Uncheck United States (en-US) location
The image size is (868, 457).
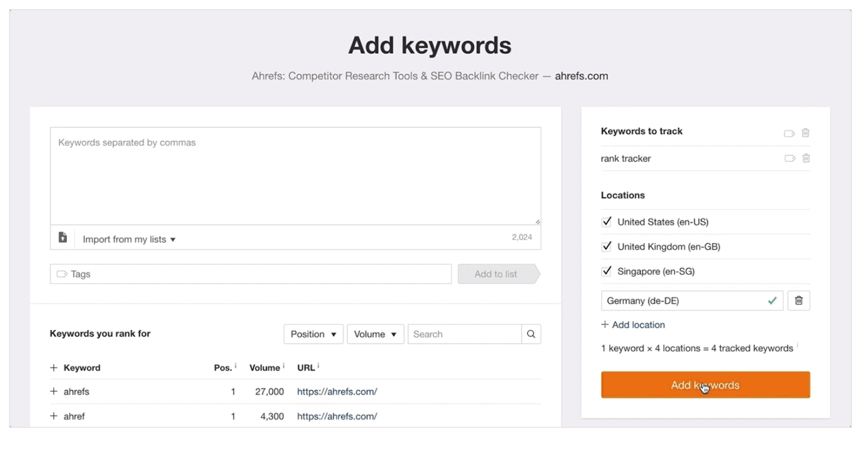[607, 221]
